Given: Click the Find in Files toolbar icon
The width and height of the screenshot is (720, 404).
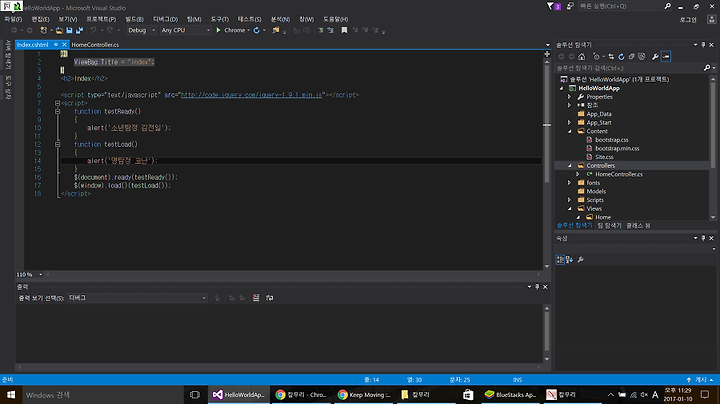Looking at the screenshot, I should 276,30.
